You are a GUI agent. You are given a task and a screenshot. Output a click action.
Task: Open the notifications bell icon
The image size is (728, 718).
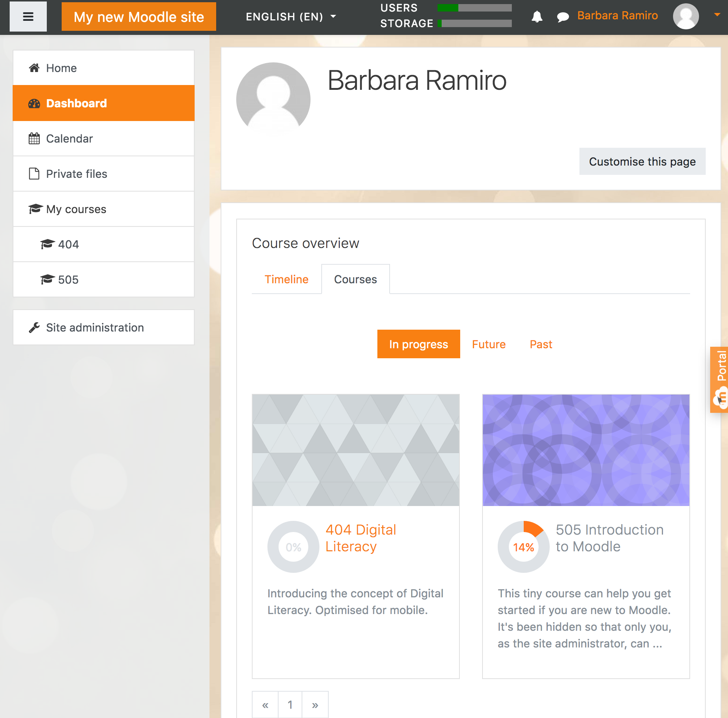click(537, 17)
